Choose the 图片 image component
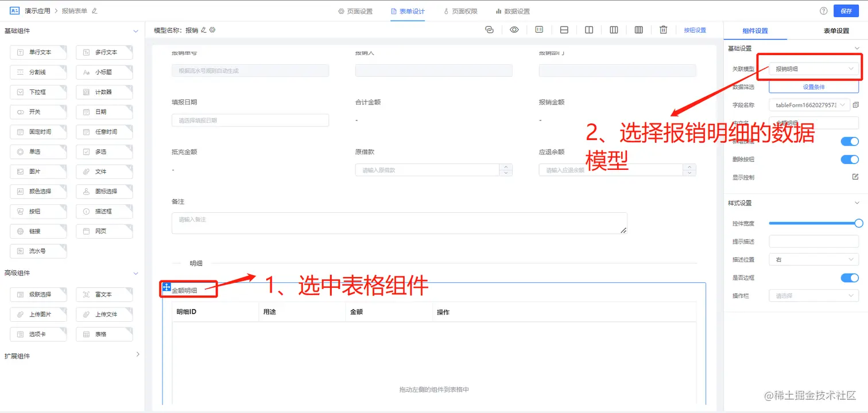Image resolution: width=868 pixels, height=413 pixels. click(38, 172)
